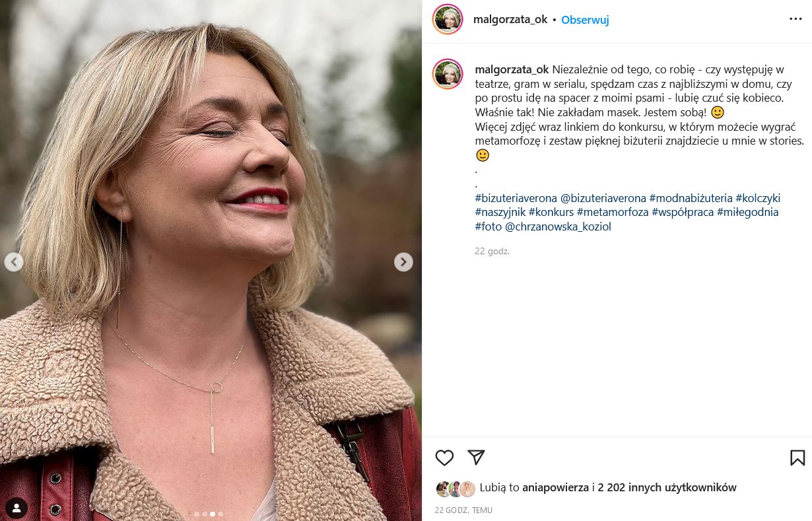Go to the next photo in carousel
Screen dimensions: 812x521
403,262
